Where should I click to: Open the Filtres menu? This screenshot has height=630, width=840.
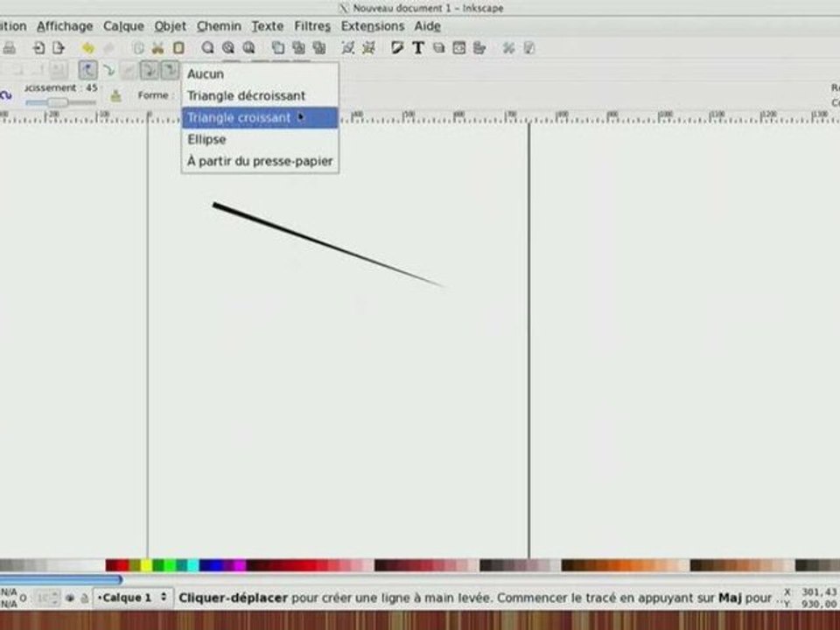[x=312, y=25]
